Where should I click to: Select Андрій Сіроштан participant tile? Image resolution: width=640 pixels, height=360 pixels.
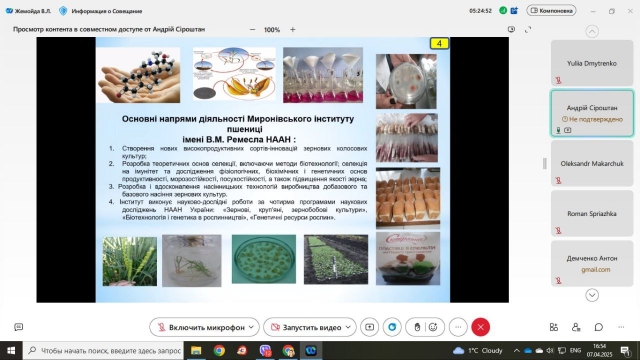[x=592, y=113]
